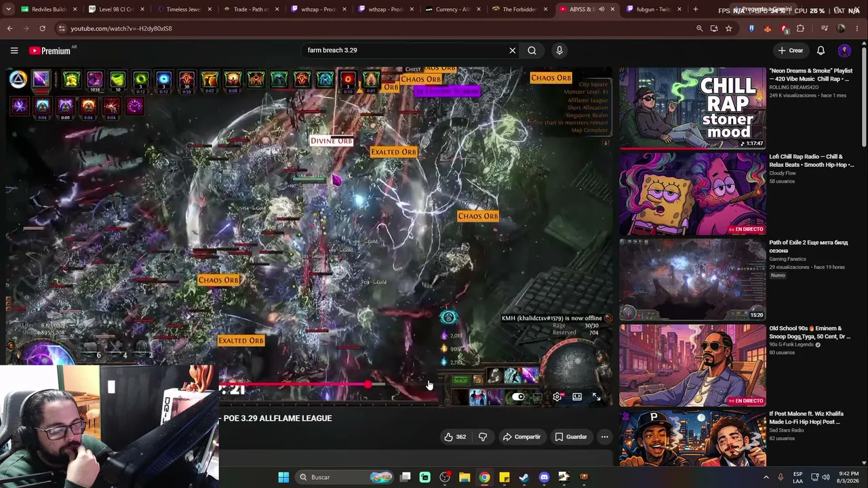Show hidden system tray icons

[x=766, y=477]
